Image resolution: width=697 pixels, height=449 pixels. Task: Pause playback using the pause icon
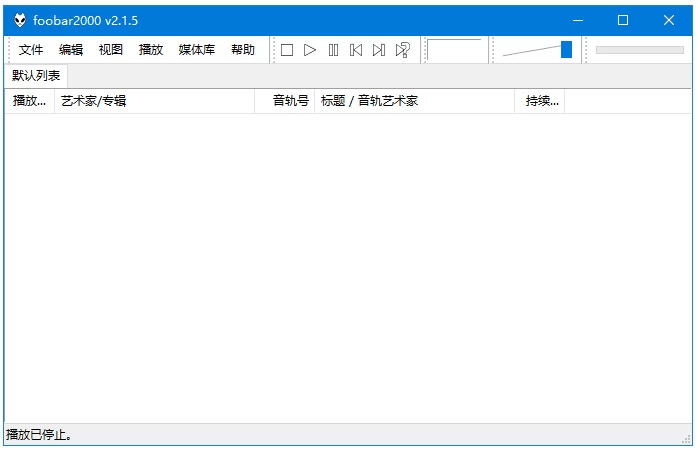[x=333, y=50]
